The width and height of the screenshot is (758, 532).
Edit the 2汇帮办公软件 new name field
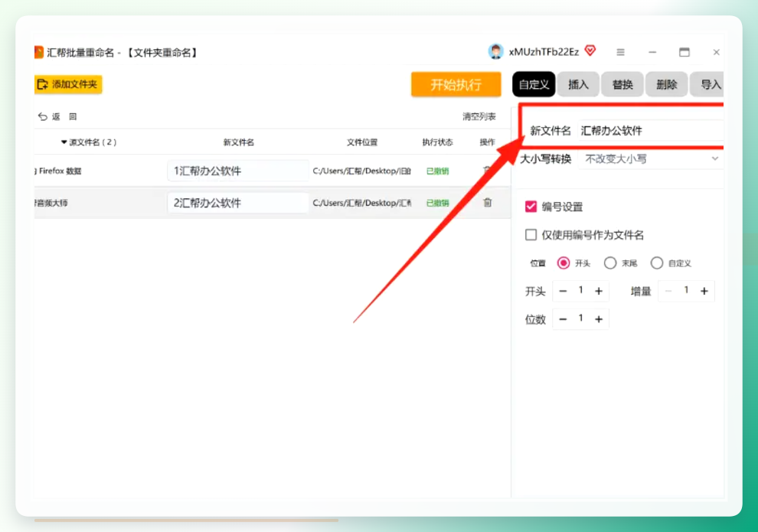coord(238,203)
